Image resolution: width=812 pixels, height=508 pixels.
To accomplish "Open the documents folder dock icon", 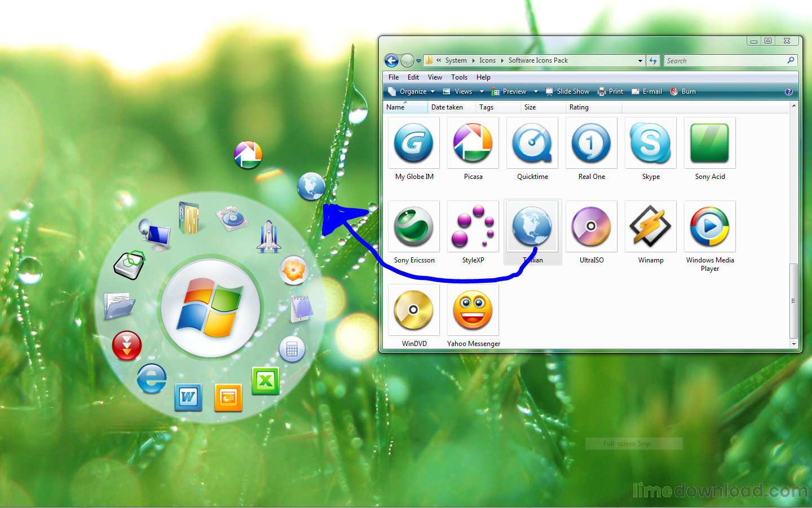I will tap(119, 306).
